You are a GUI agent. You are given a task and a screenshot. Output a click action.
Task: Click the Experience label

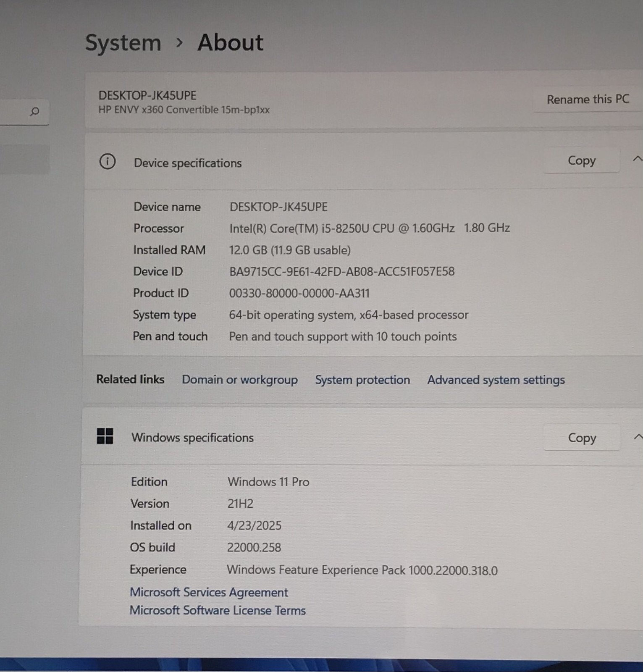point(158,570)
